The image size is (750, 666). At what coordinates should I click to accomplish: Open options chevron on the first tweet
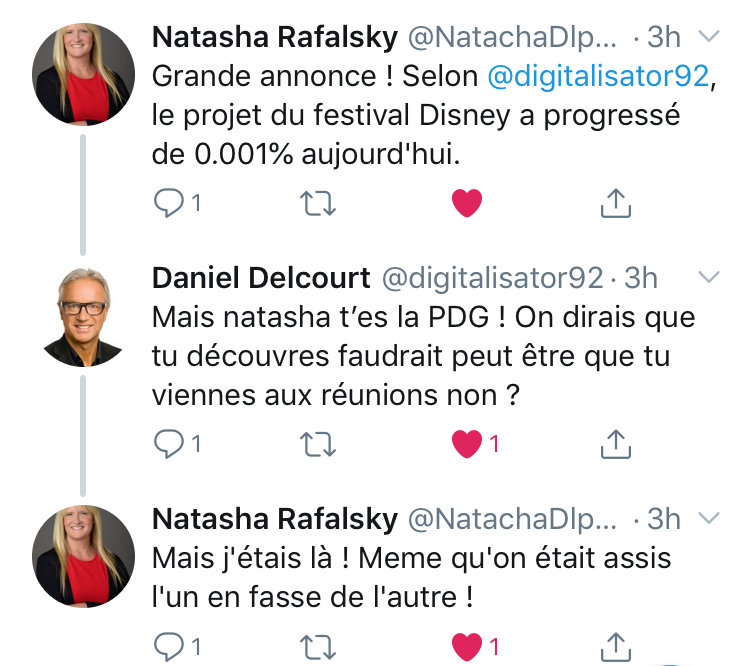click(x=708, y=37)
